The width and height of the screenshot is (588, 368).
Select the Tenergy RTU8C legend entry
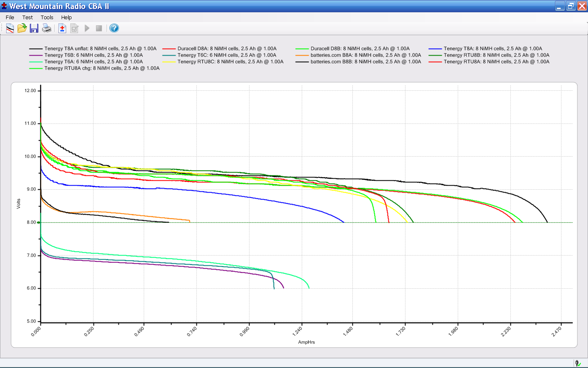tap(230, 62)
